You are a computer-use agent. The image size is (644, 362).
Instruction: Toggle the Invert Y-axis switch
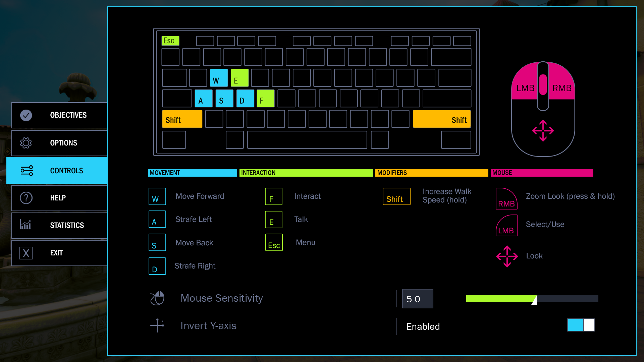click(581, 325)
